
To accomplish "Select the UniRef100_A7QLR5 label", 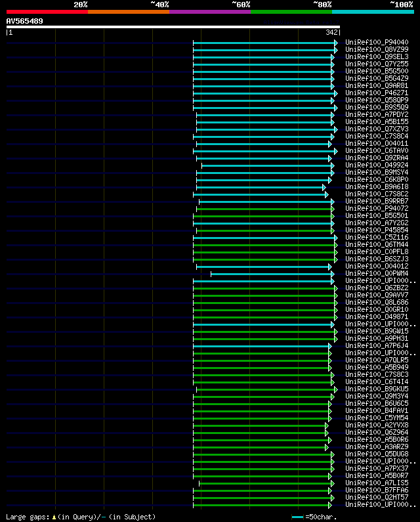I will 377,360.
